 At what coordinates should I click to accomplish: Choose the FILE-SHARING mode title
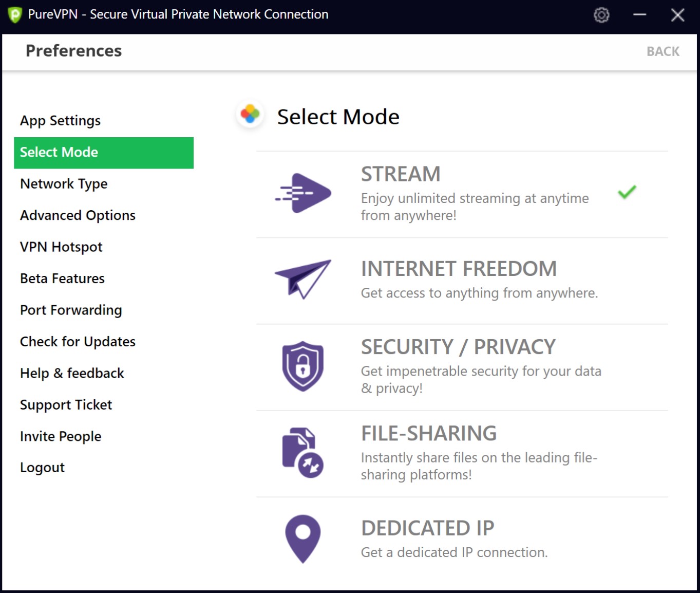(429, 434)
